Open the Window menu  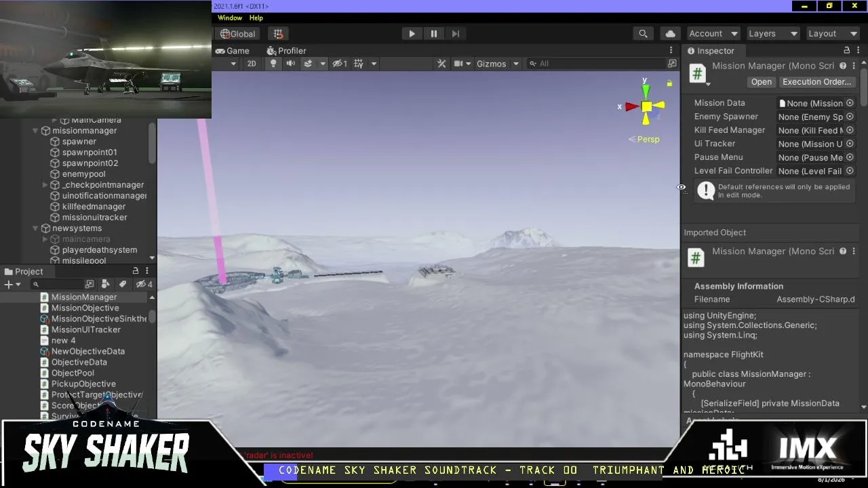pyautogui.click(x=230, y=18)
